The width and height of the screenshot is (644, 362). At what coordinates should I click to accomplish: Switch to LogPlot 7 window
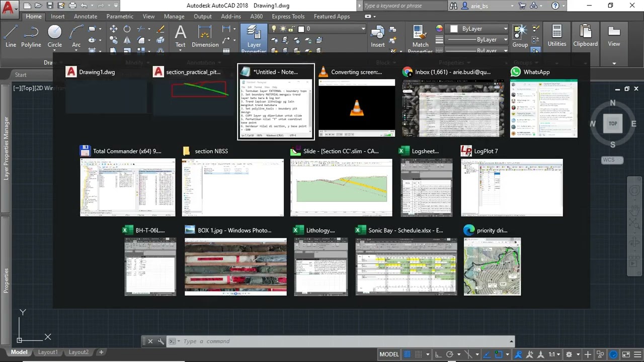(512, 180)
